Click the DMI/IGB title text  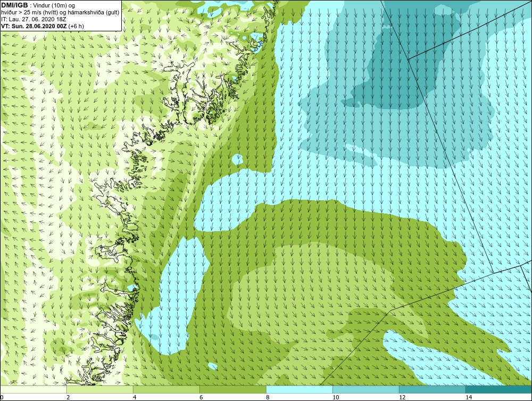point(14,5)
